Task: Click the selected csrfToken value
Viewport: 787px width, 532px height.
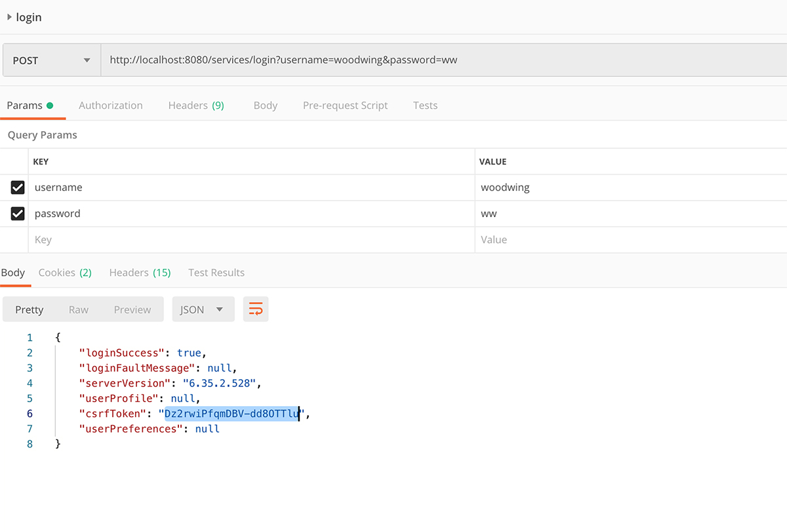Action: (232, 414)
